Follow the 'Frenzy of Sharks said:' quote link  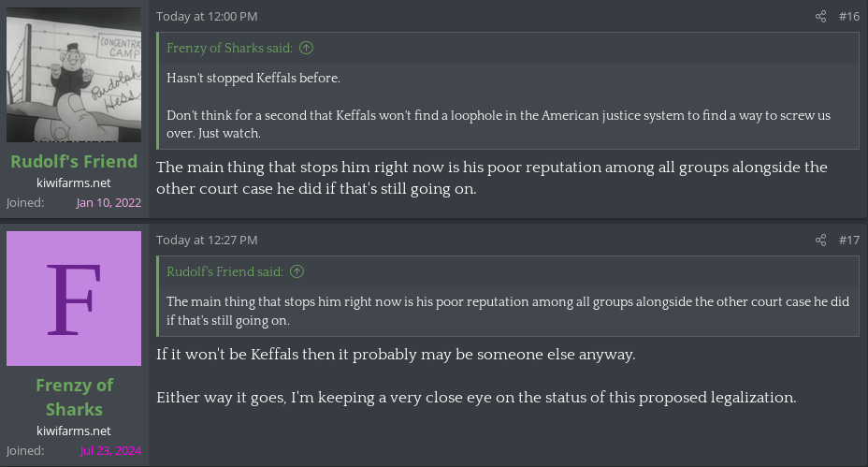(x=229, y=48)
